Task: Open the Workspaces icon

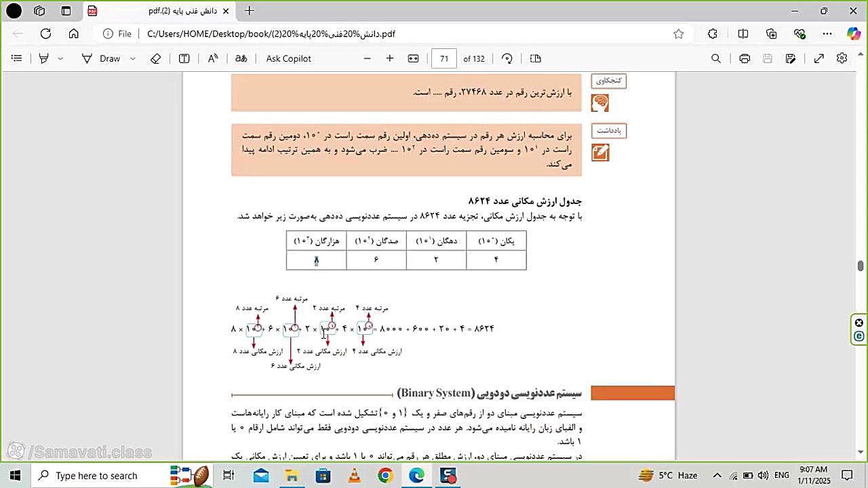Action: pos(39,11)
